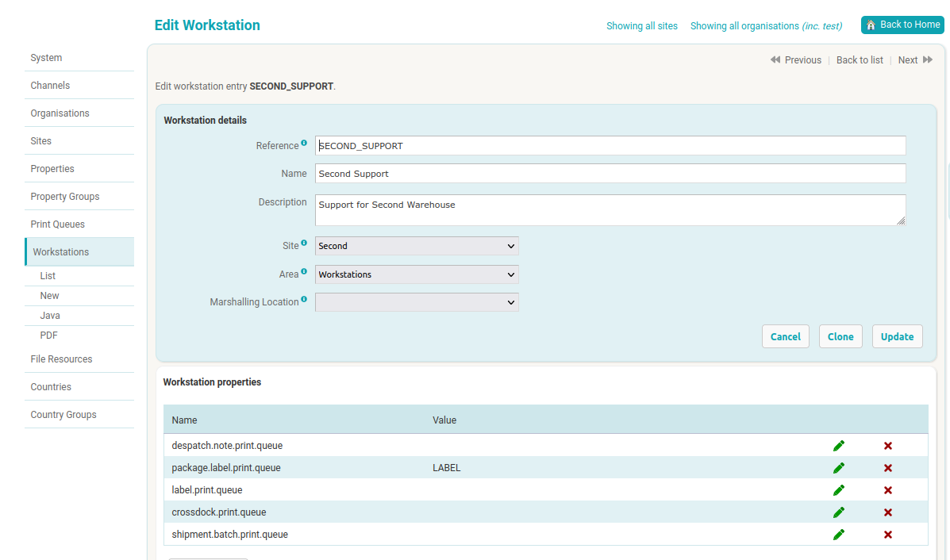950x560 pixels.
Task: Follow the Back to list link
Action: pyautogui.click(x=860, y=60)
